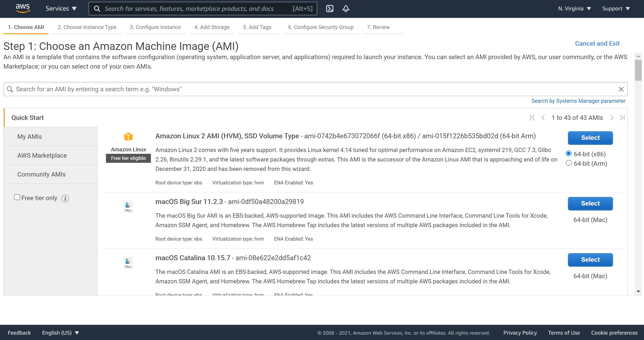
Task: Click the macOS Big Sur Mac icon
Action: pos(128,207)
